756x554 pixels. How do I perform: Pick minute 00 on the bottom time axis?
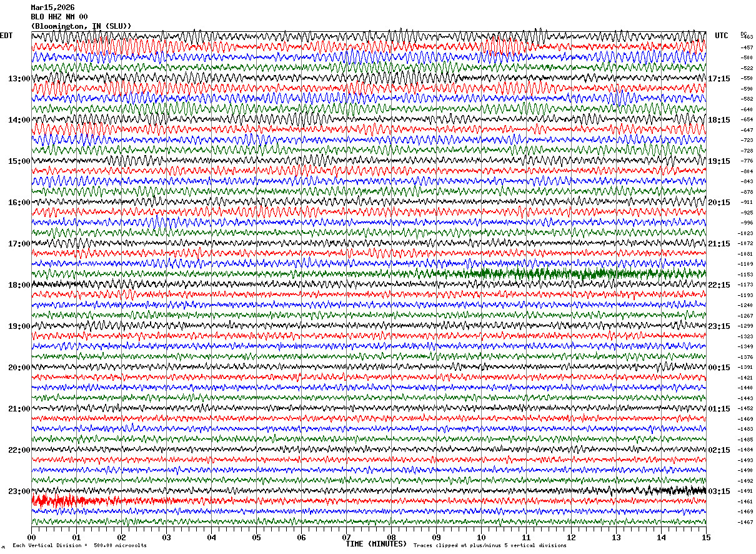point(32,537)
